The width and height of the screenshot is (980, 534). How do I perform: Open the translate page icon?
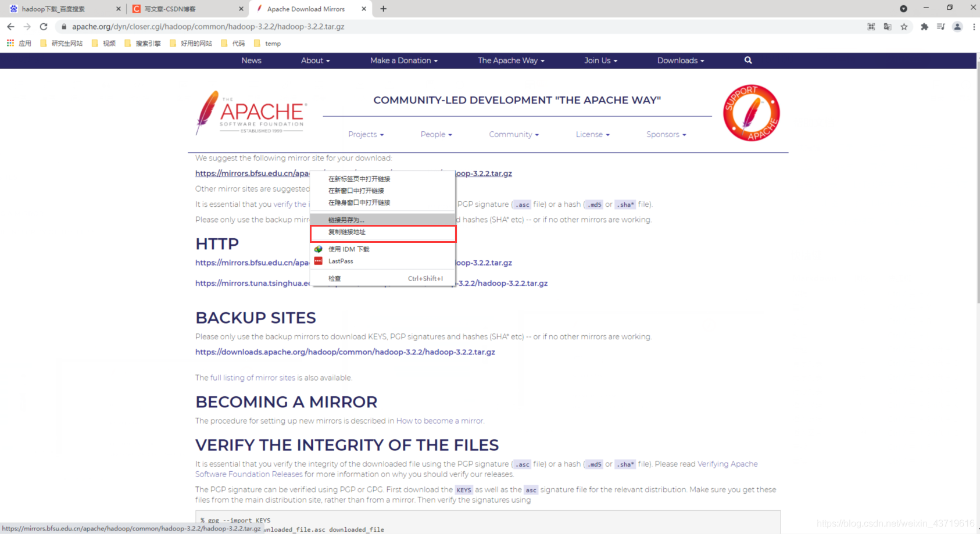coord(888,27)
